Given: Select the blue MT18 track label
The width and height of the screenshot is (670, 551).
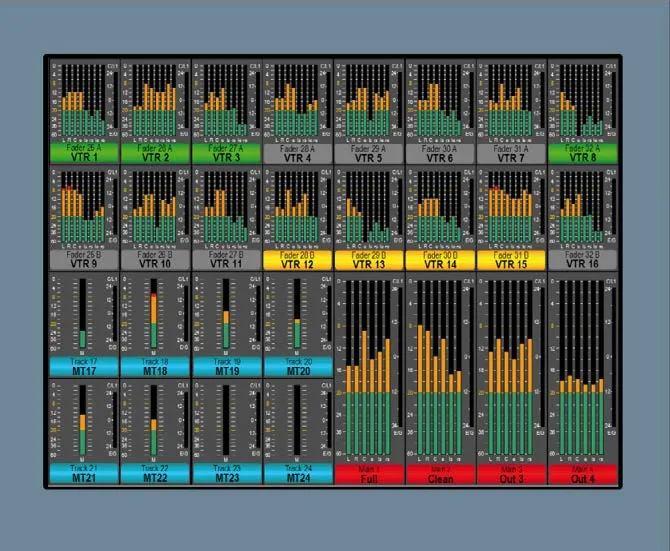Looking at the screenshot, I should [155, 366].
